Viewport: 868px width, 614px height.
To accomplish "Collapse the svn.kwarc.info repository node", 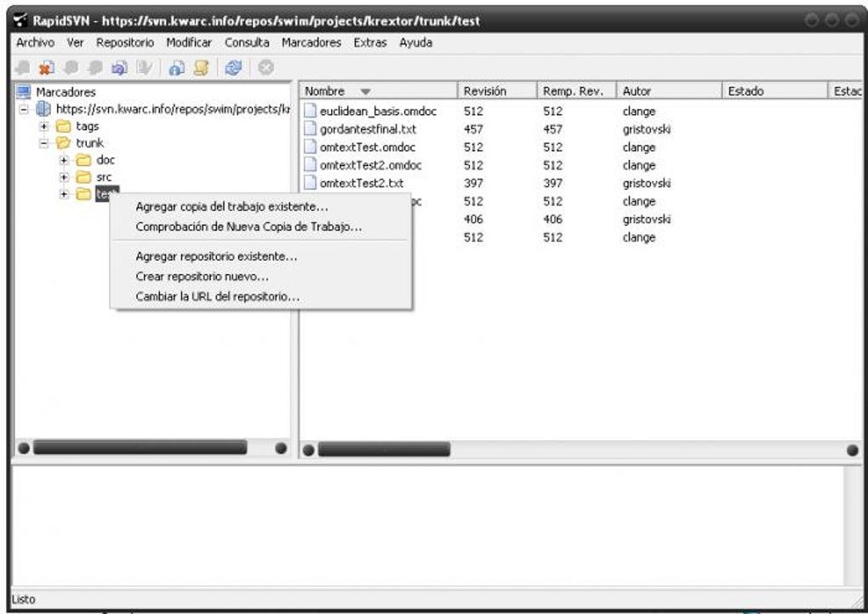I will 24,109.
